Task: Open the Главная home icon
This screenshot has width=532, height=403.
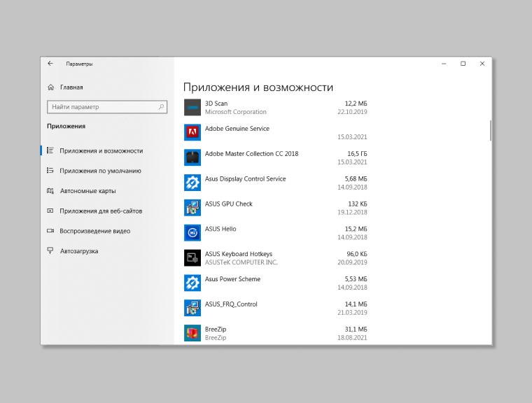Action: (50, 87)
